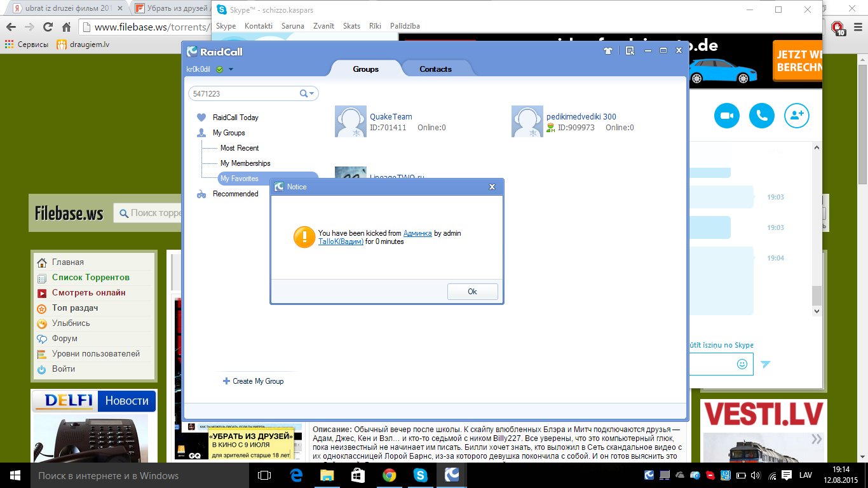This screenshot has width=868, height=488.
Task: Close the Notice dialog with X
Action: (492, 187)
